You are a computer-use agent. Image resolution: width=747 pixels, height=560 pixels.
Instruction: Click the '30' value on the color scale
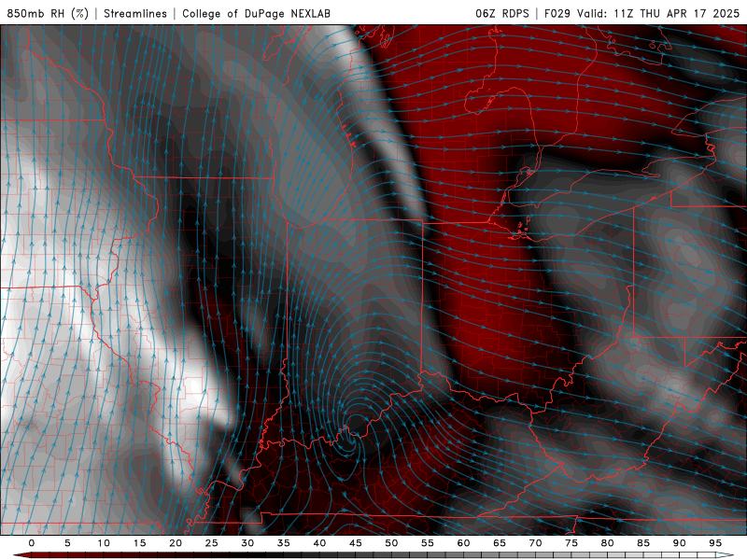(x=247, y=543)
